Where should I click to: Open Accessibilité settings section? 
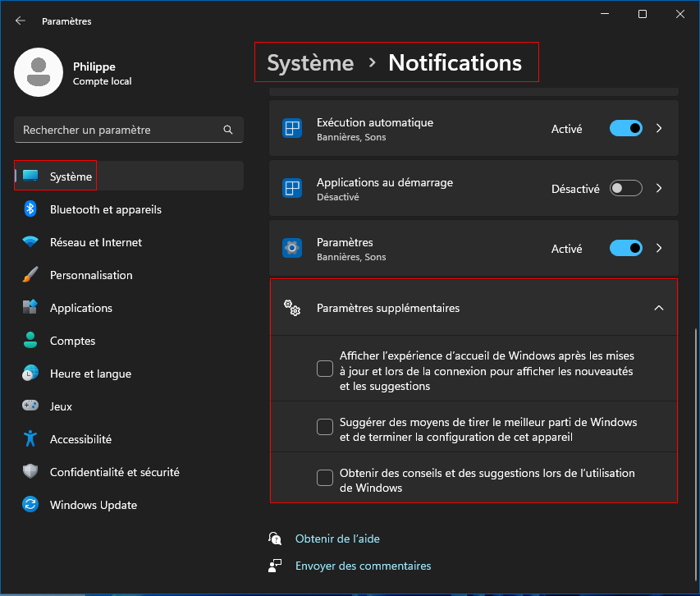click(129, 439)
